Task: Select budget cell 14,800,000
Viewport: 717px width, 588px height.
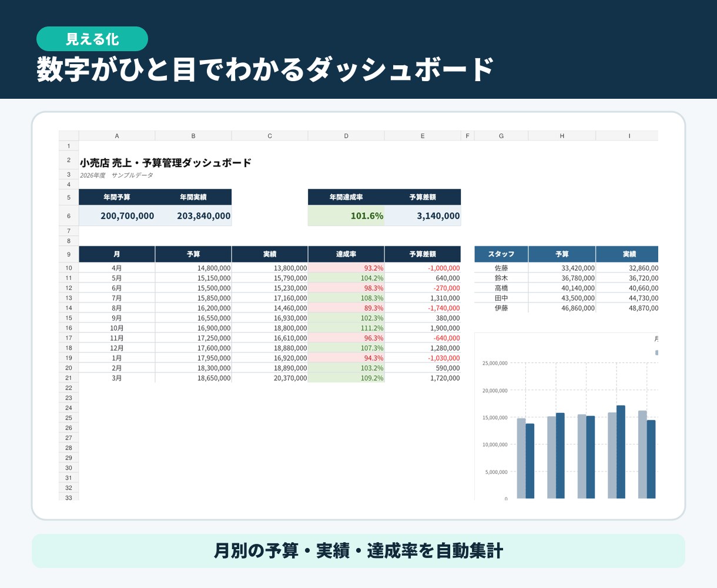Action: (193, 268)
